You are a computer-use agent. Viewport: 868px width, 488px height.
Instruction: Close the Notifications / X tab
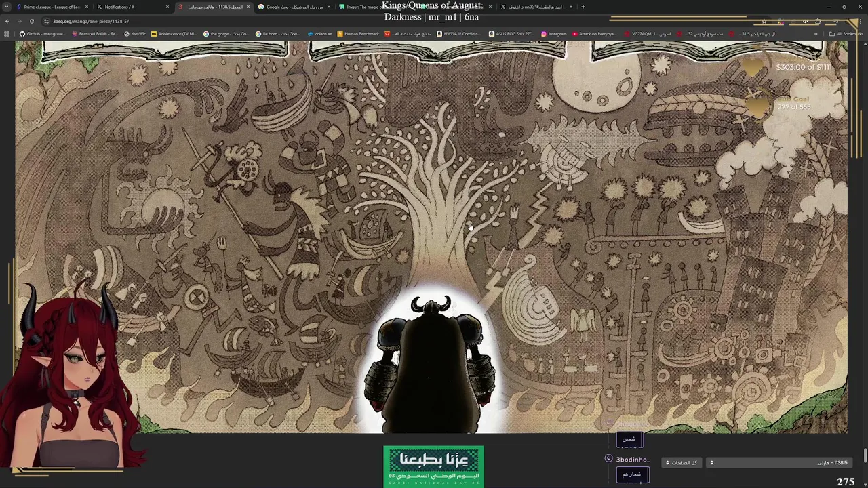(167, 7)
